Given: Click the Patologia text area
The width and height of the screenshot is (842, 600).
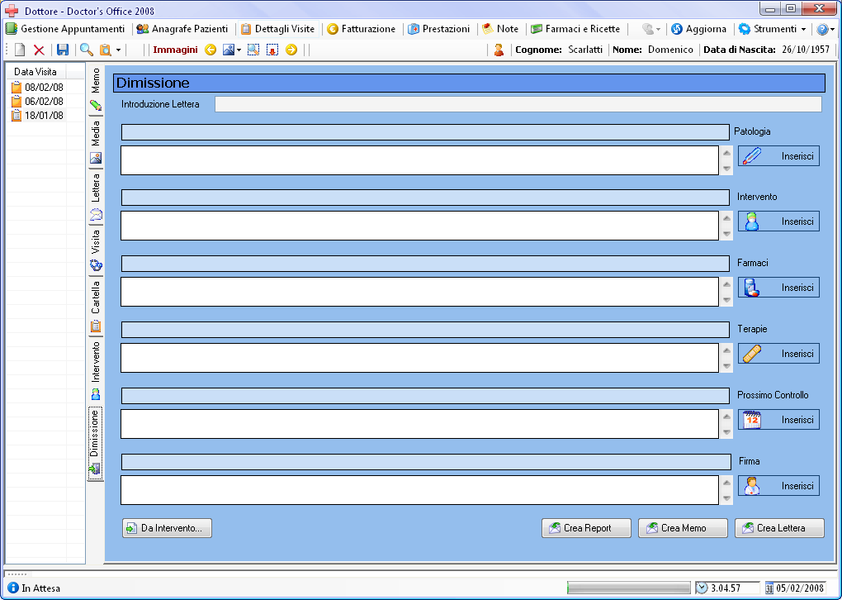Looking at the screenshot, I should (x=419, y=160).
